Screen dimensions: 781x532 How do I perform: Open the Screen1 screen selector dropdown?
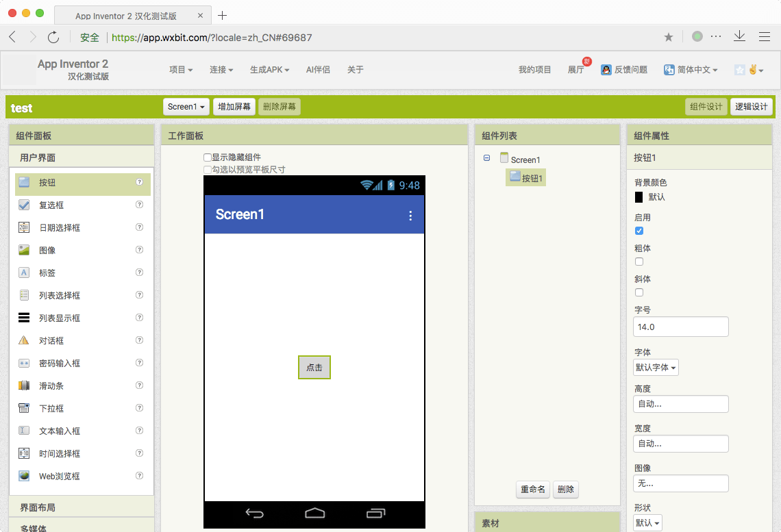(186, 107)
